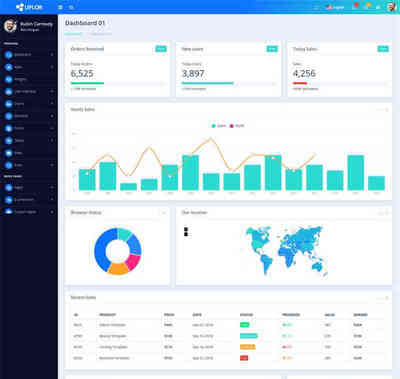400x379 pixels.
Task: Expand the Ecommerce sidebar submenu arrow
Action: click(x=52, y=200)
